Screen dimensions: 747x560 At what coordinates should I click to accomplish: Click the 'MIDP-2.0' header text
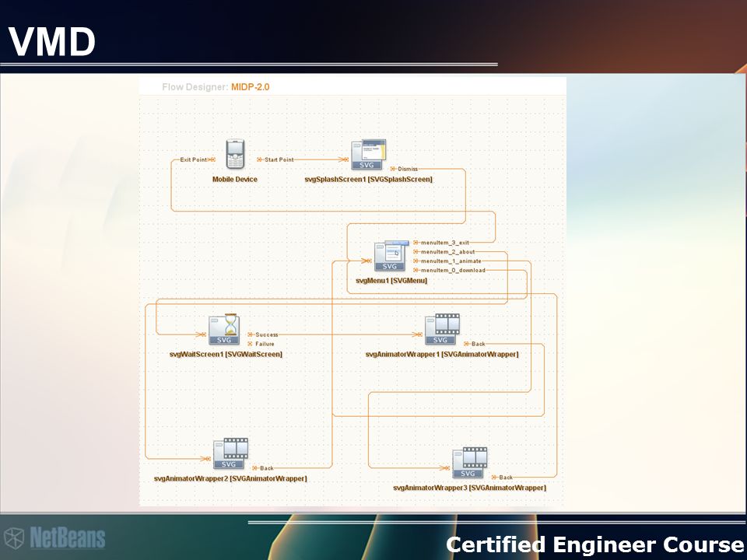coord(250,86)
